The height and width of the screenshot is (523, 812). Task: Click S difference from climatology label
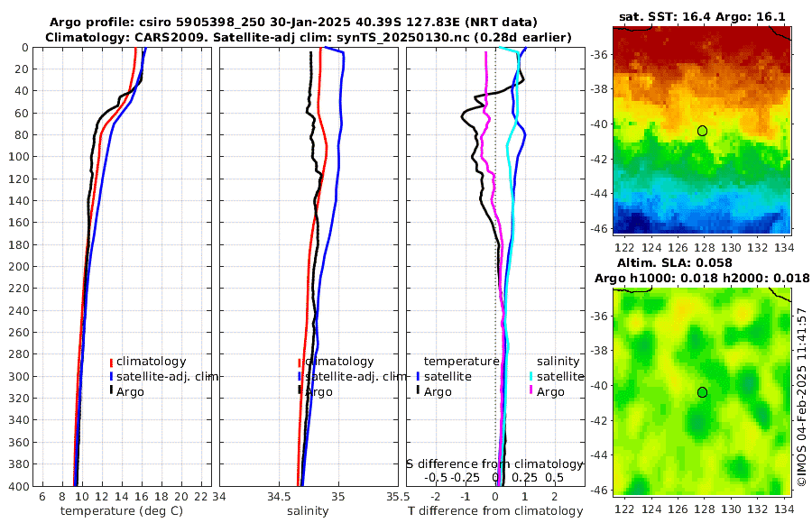pos(494,464)
